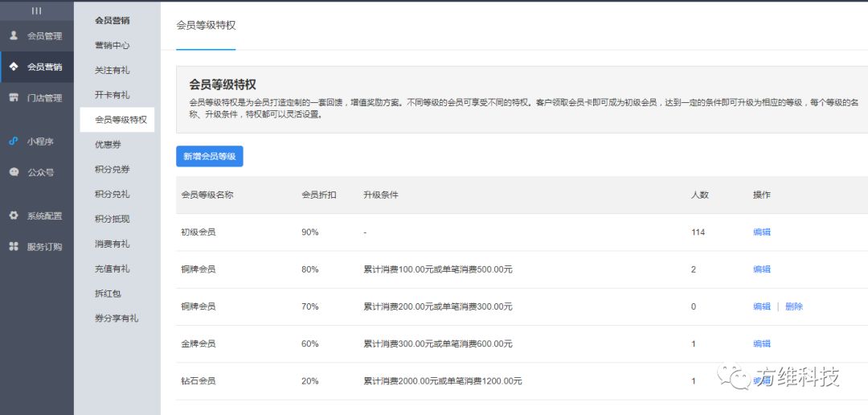
Task: Open 积分兑券 submenu item
Action: pos(112,170)
